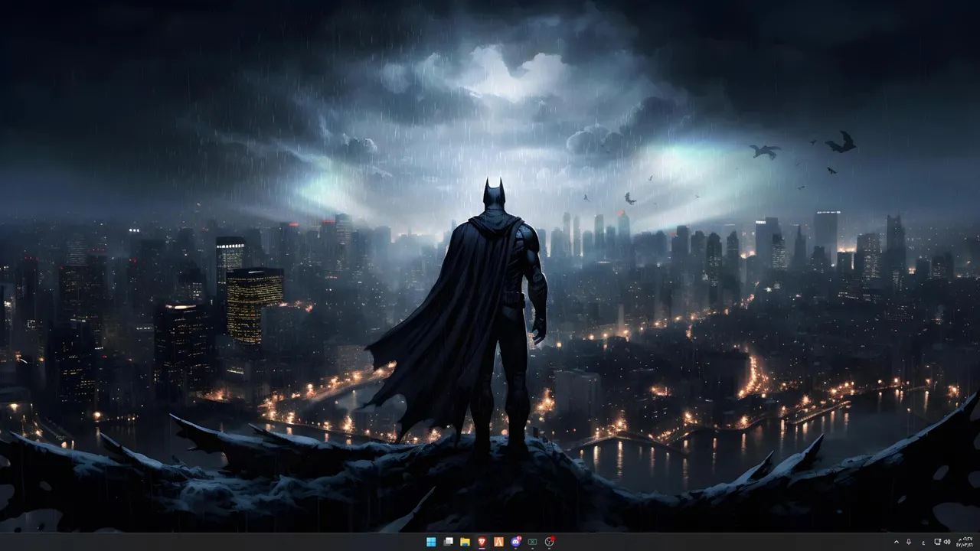Image resolution: width=980 pixels, height=551 pixels.
Task: Launch File Explorer from the taskbar
Action: [465, 542]
